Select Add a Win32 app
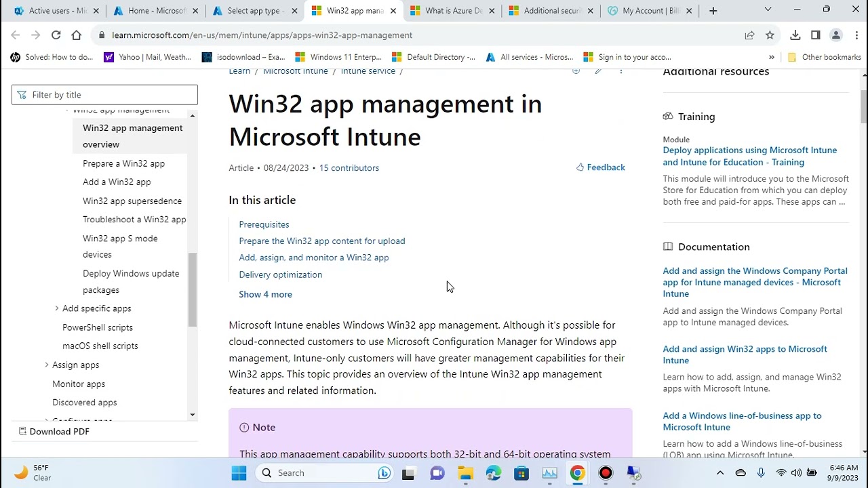The image size is (868, 488). click(117, 182)
